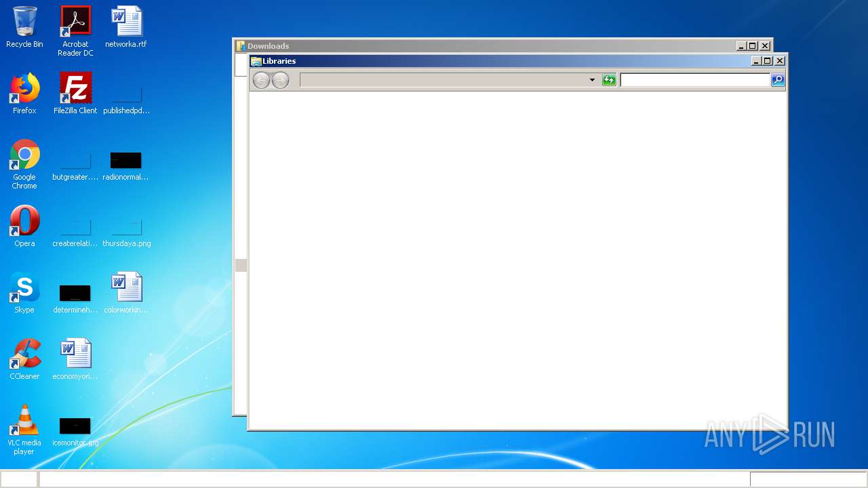This screenshot has height=488, width=868.
Task: Open address bar dropdown in Libraries window
Action: tap(592, 80)
